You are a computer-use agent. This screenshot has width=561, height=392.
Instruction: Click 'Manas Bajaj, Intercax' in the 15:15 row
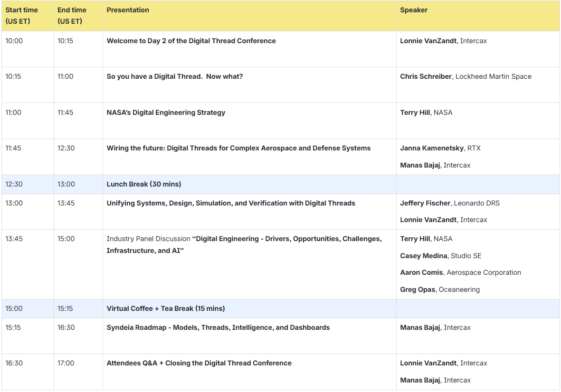click(x=435, y=327)
